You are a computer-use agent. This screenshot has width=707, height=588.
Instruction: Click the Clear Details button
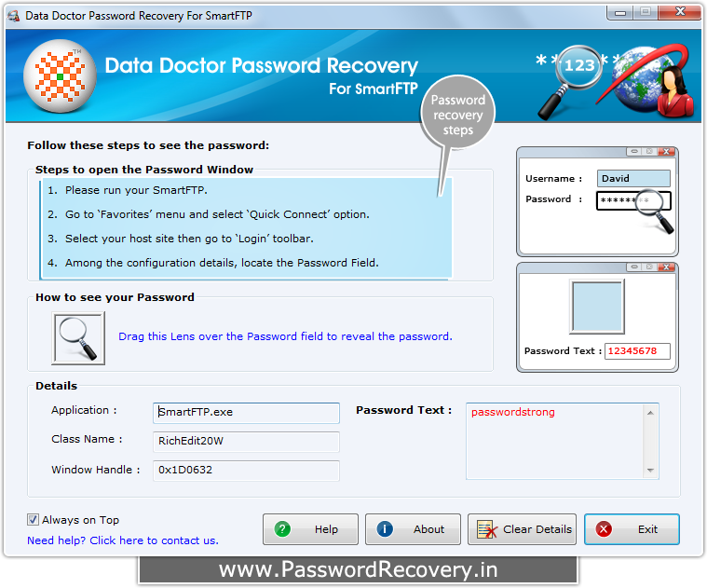point(522,529)
